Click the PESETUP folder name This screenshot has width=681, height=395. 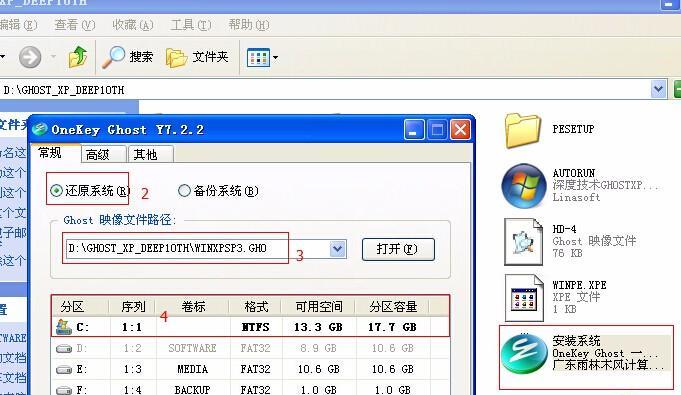pyautogui.click(x=573, y=129)
